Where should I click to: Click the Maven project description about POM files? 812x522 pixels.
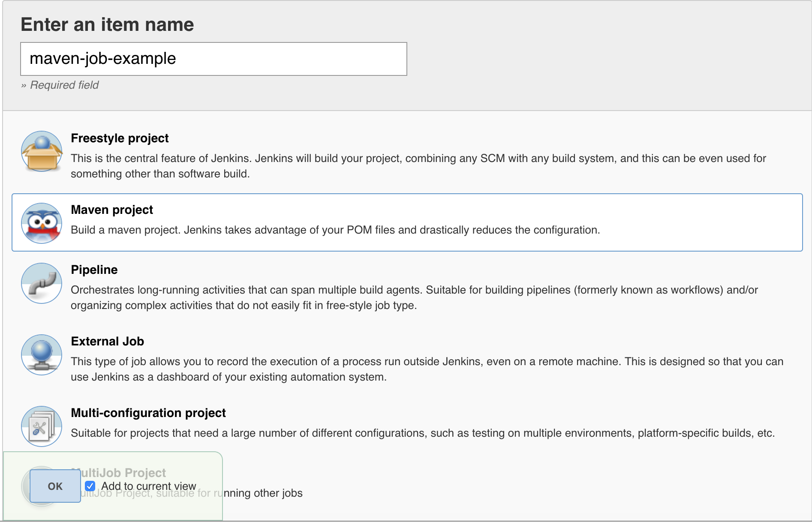click(x=335, y=230)
